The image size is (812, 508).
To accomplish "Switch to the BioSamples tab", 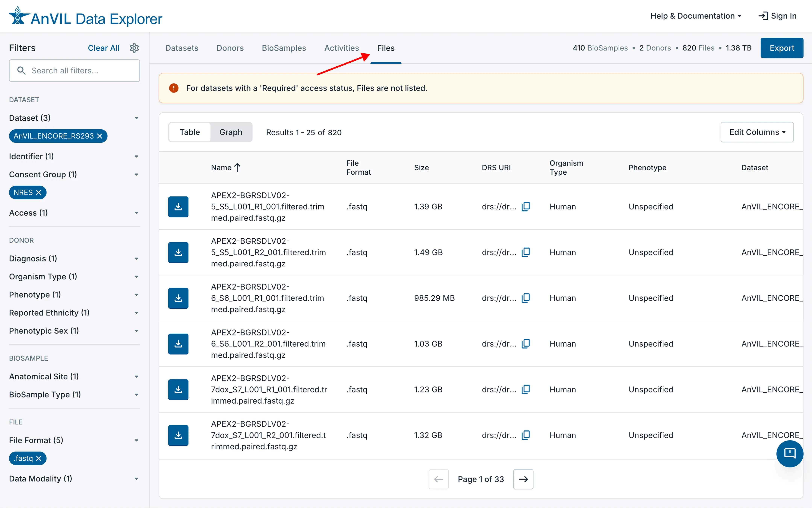I will [284, 48].
